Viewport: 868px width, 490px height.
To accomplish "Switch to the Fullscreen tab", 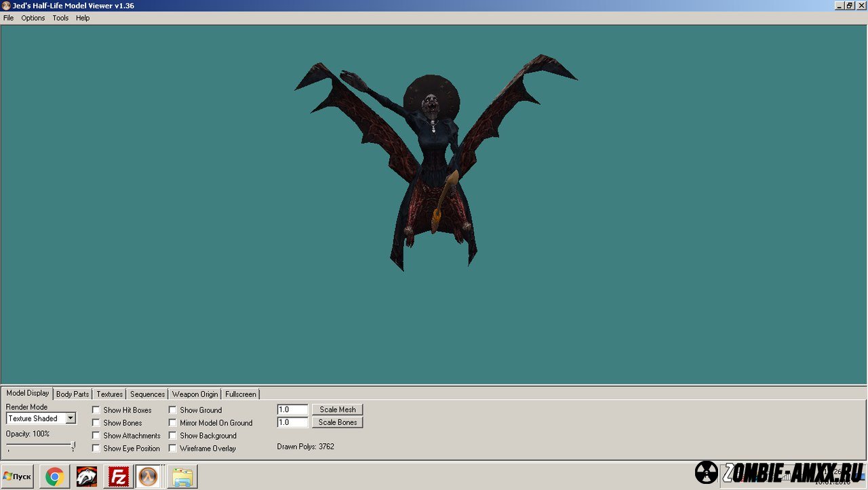I will coord(241,394).
